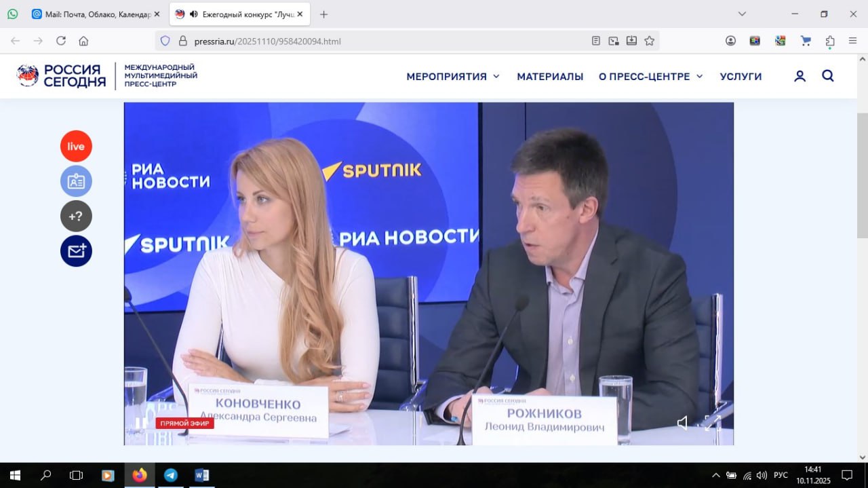
Task: Bookmark this page with the star icon
Action: 649,41
